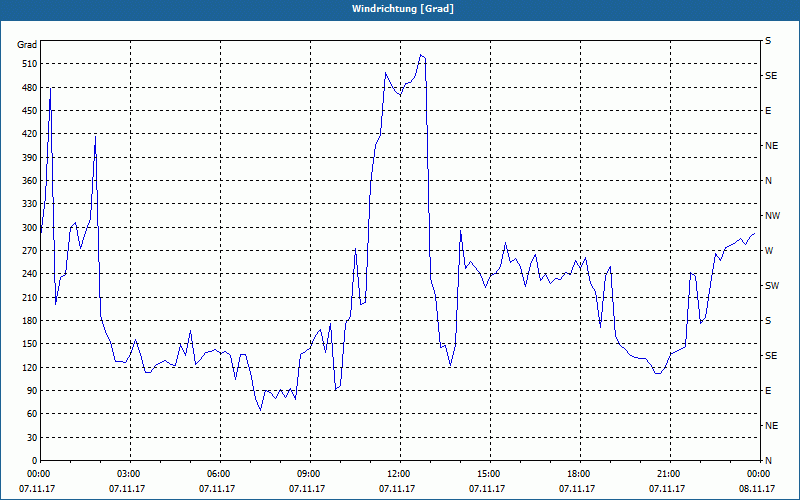Click the date label '08.11.17'
Viewport: 800px width, 500px height.
pos(757,489)
